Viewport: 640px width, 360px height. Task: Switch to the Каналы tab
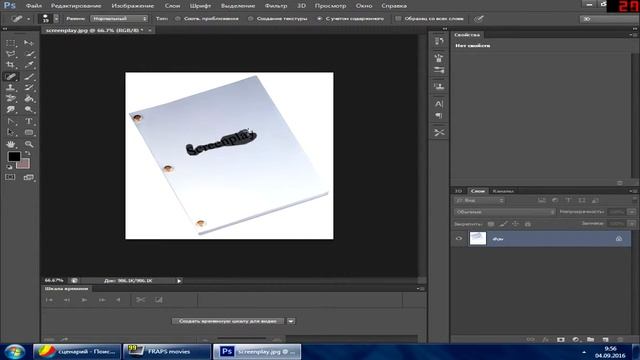(502, 191)
